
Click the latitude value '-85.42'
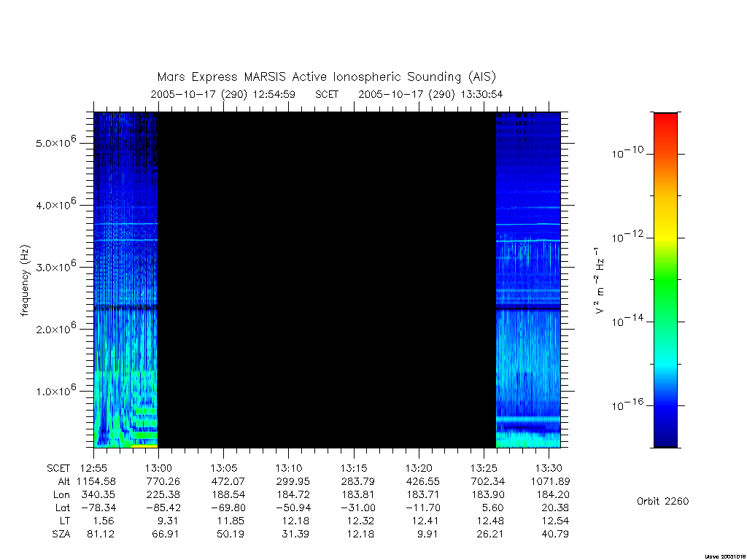pyautogui.click(x=162, y=508)
